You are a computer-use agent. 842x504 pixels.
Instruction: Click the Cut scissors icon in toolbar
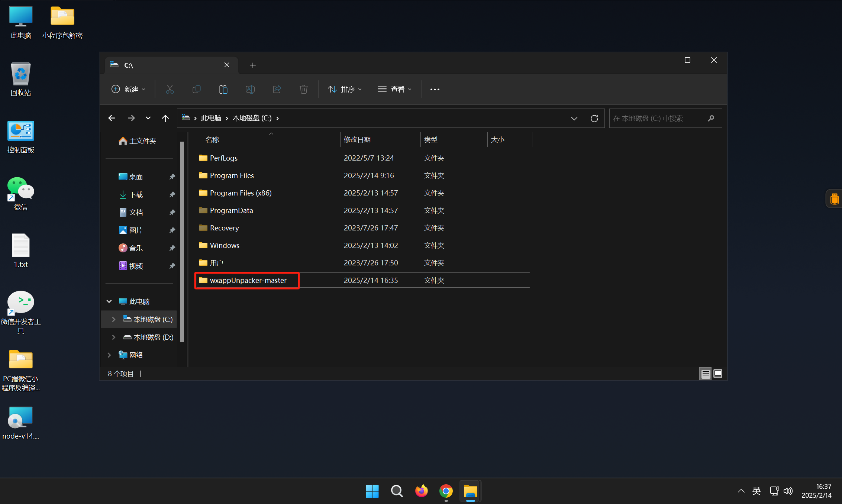(170, 89)
